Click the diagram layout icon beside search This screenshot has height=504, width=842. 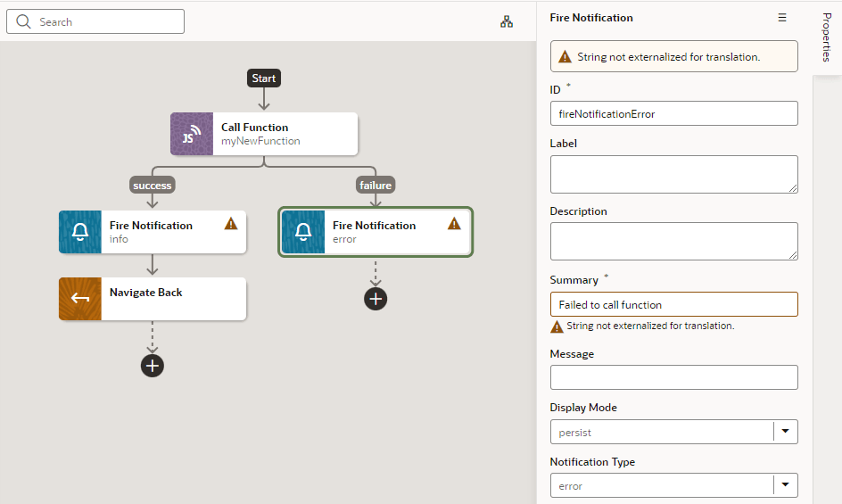pos(507,21)
